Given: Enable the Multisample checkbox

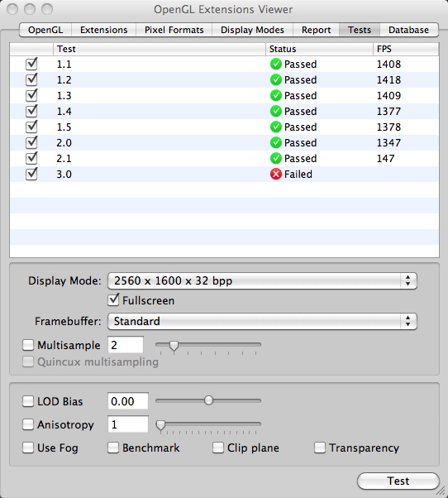Looking at the screenshot, I should (x=28, y=345).
